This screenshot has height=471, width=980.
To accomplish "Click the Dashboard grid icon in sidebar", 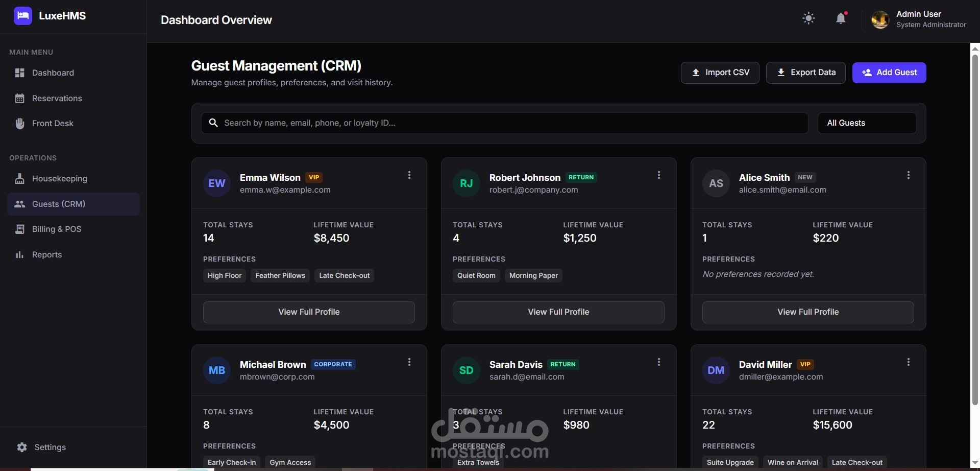I will coord(20,73).
